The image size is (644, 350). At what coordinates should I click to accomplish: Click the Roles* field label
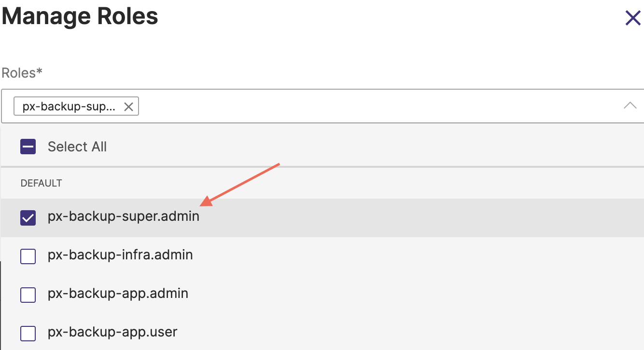click(x=22, y=73)
